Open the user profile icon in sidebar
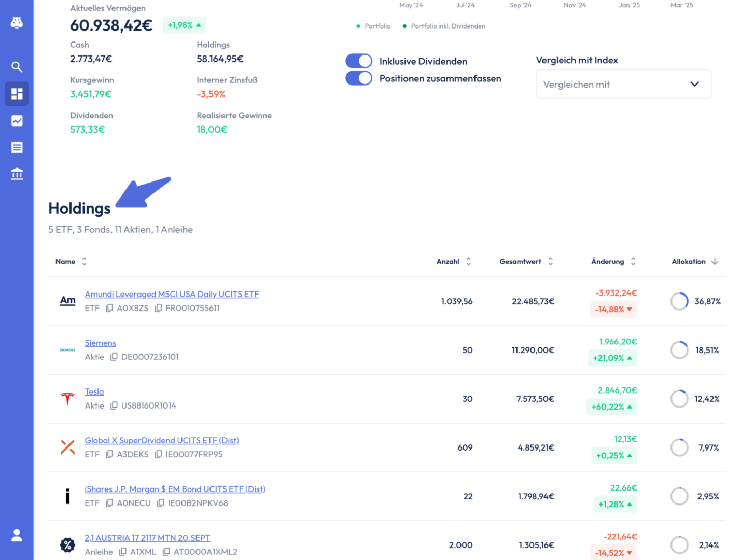The height and width of the screenshot is (560, 741). coord(17,535)
